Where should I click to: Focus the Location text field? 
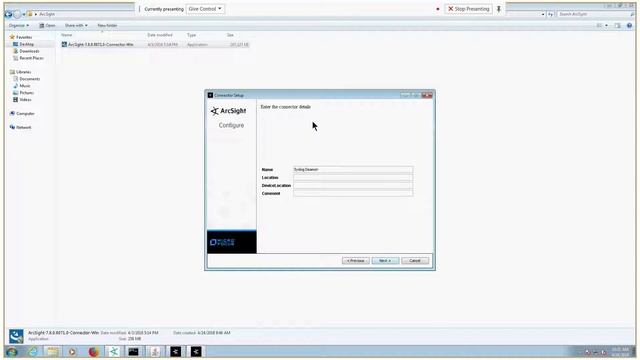353,178
